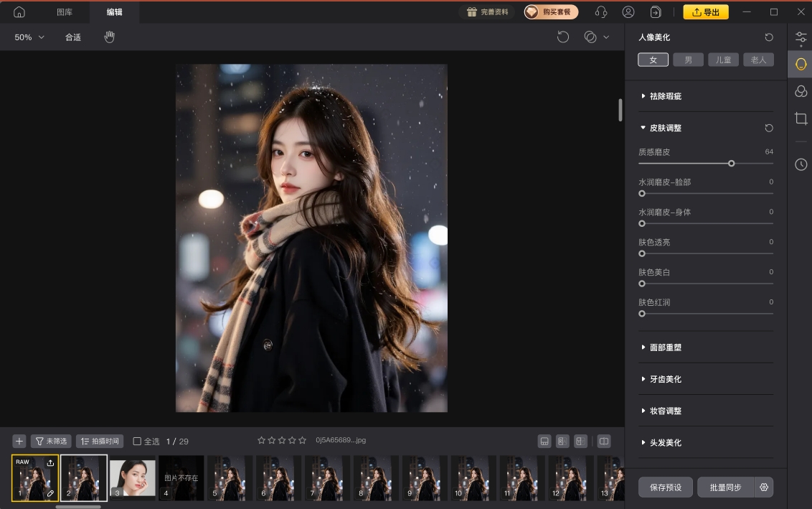The image size is (812, 509).
Task: Click the 水润磨皮-身体 slider handle
Action: click(642, 223)
